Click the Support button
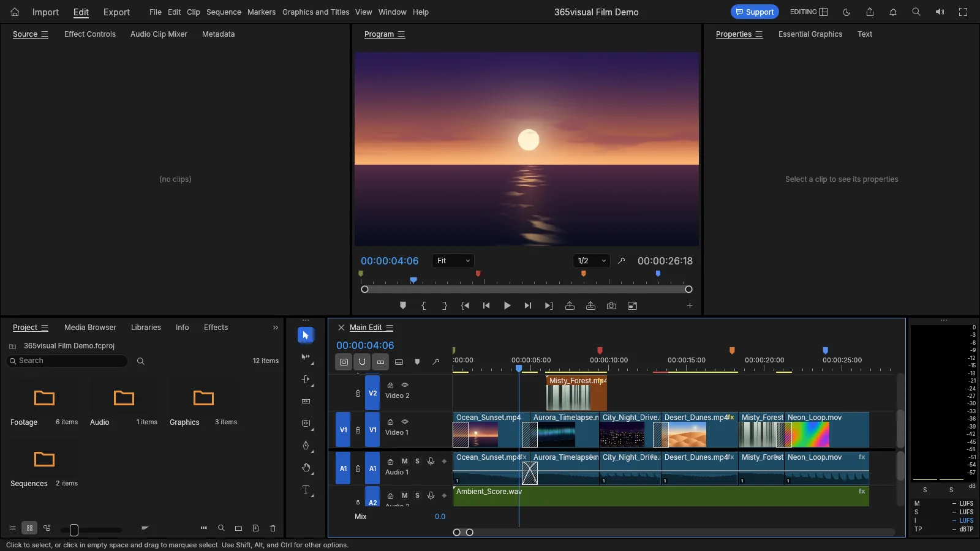Viewport: 980px width, 551px height. coord(755,12)
